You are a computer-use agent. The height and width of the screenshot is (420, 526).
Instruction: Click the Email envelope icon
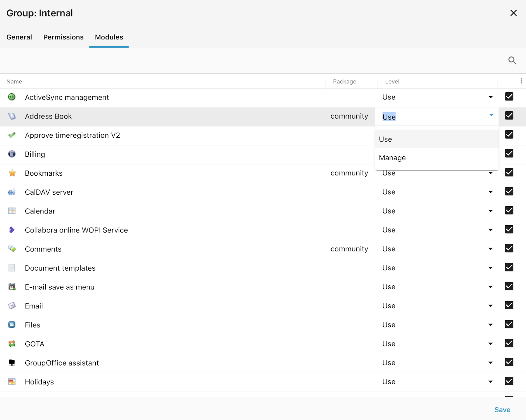click(12, 306)
